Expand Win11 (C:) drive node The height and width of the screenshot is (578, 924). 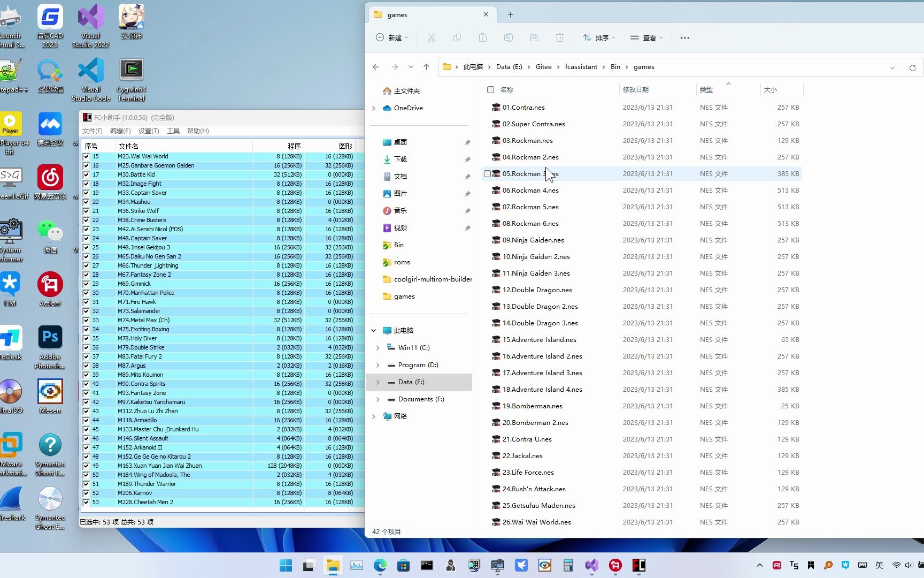click(x=378, y=348)
